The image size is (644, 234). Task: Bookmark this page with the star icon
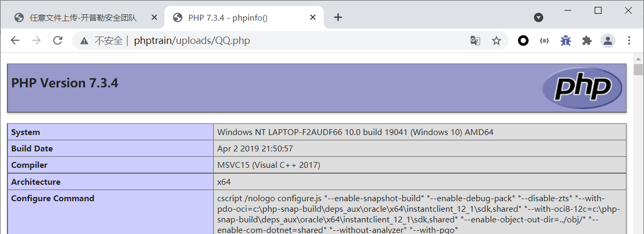click(497, 41)
